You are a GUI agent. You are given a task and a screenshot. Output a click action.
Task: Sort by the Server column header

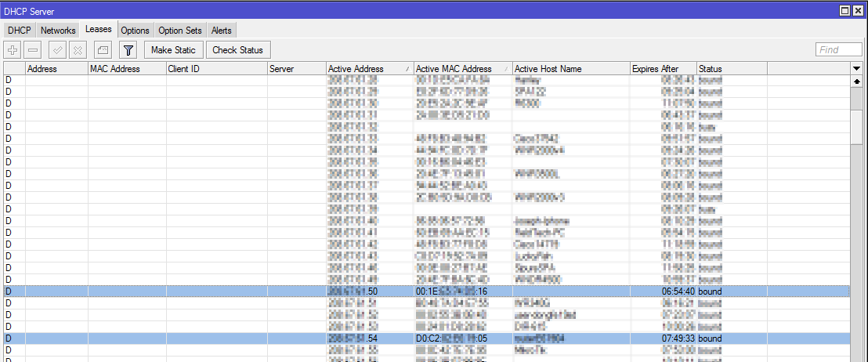pos(296,69)
